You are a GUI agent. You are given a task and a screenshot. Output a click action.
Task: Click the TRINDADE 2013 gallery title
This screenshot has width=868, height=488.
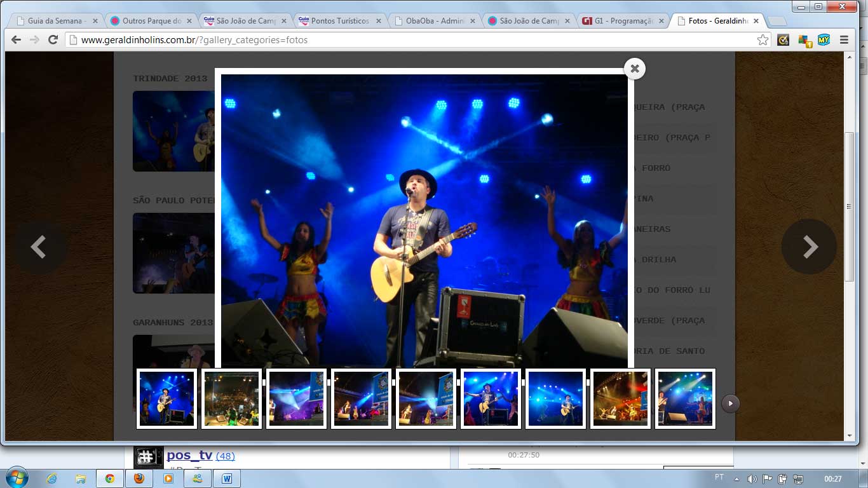tap(170, 78)
